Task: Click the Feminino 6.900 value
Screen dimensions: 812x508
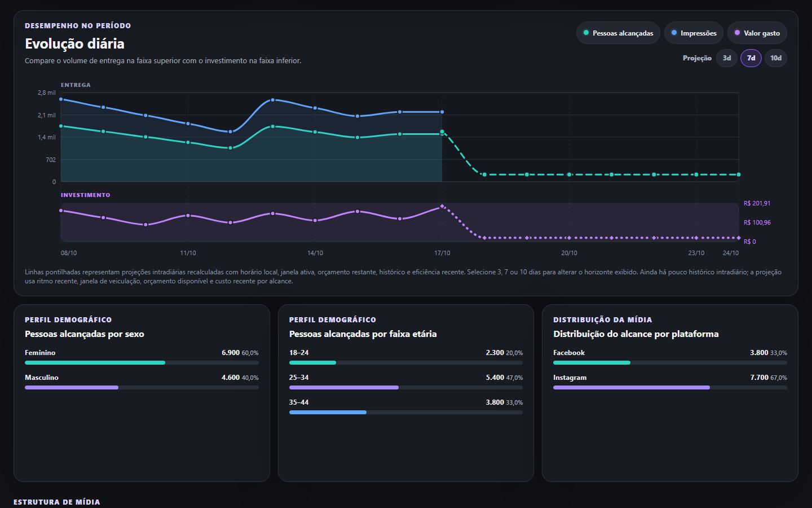Action: 231,353
